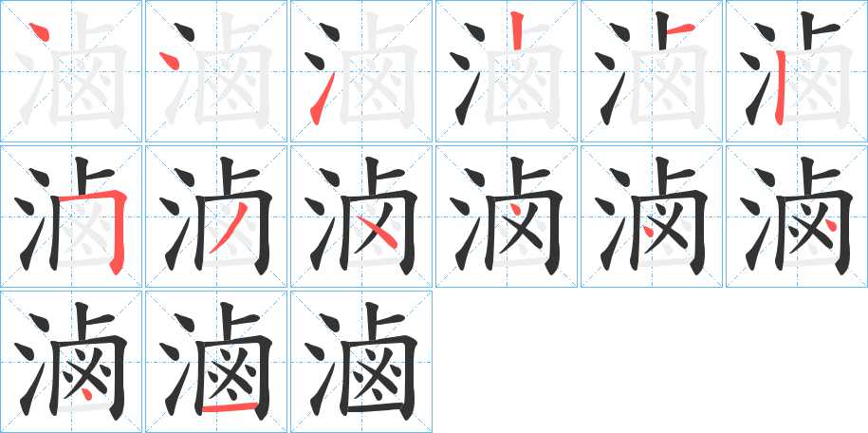Open eighth step tile with red left-falling diagonal

coord(216,216)
